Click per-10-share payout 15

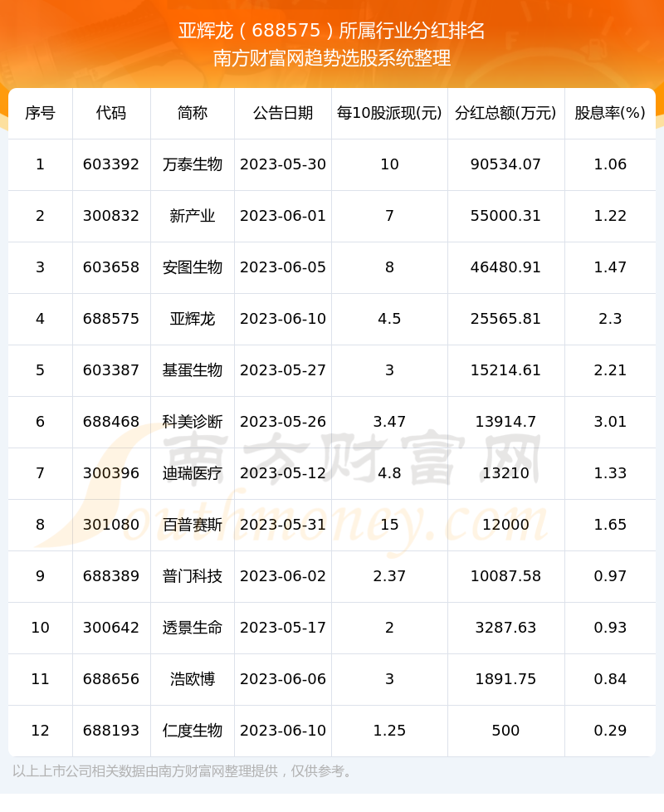click(389, 525)
